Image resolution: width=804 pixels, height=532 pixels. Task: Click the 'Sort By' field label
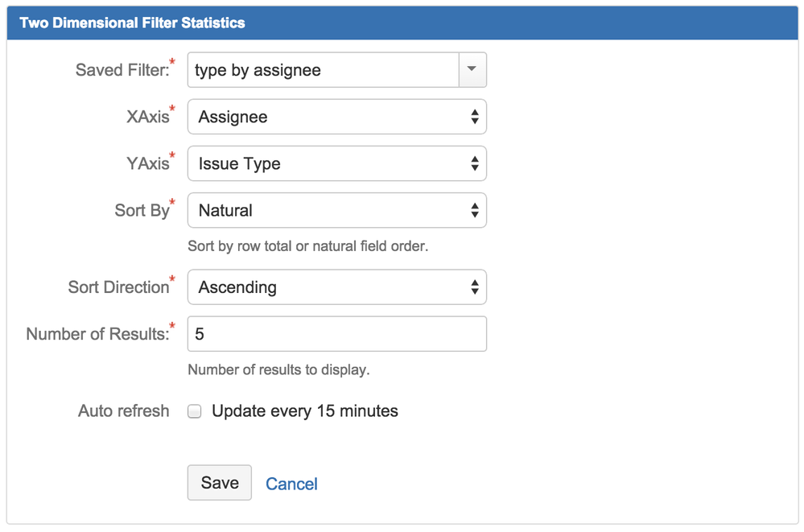pyautogui.click(x=142, y=211)
